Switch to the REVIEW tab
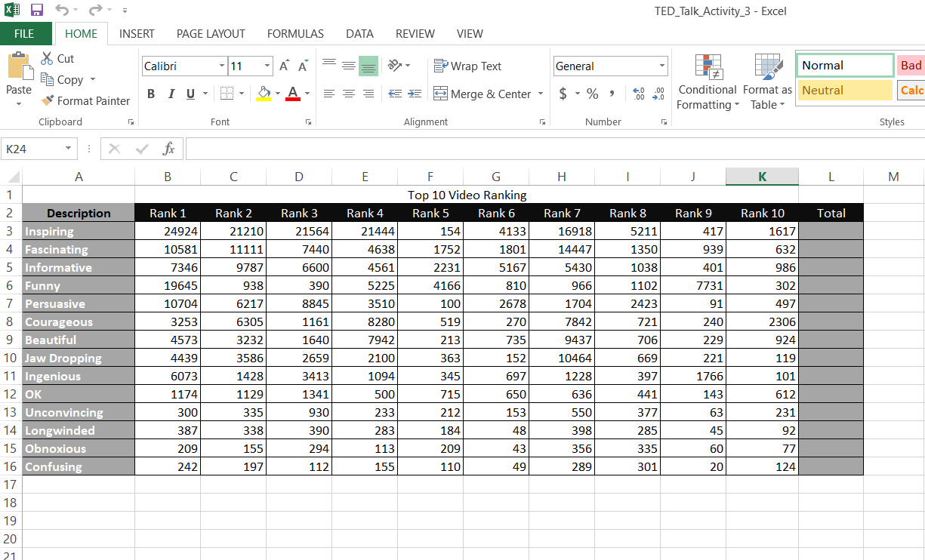The height and width of the screenshot is (560, 925). click(x=415, y=33)
